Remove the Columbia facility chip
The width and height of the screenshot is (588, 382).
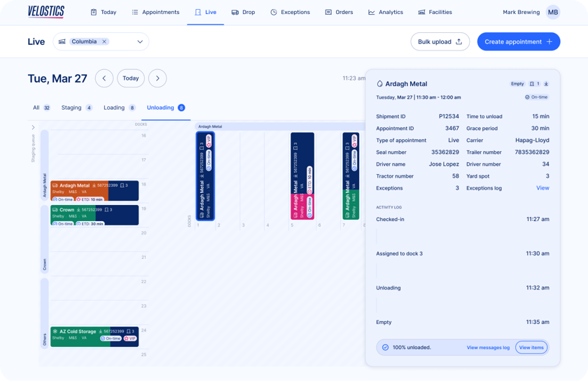coord(104,41)
